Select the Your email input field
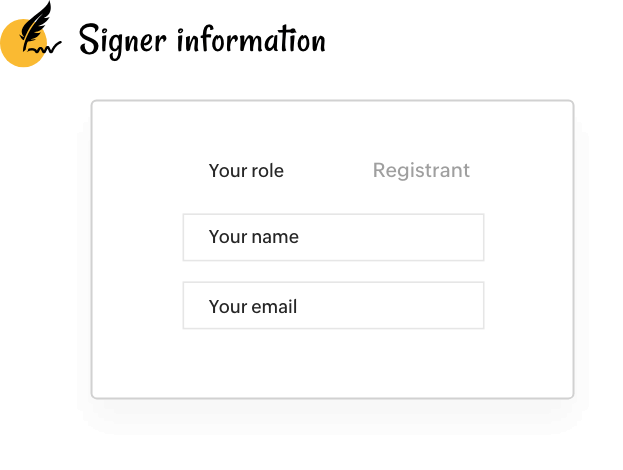Viewport: 623px width, 470px height. [x=333, y=306]
